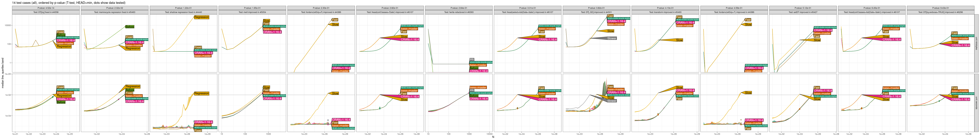Click 'Test: fwrite refactored in #6393' header
The width and height of the screenshot is (980, 140).
coord(459,12)
